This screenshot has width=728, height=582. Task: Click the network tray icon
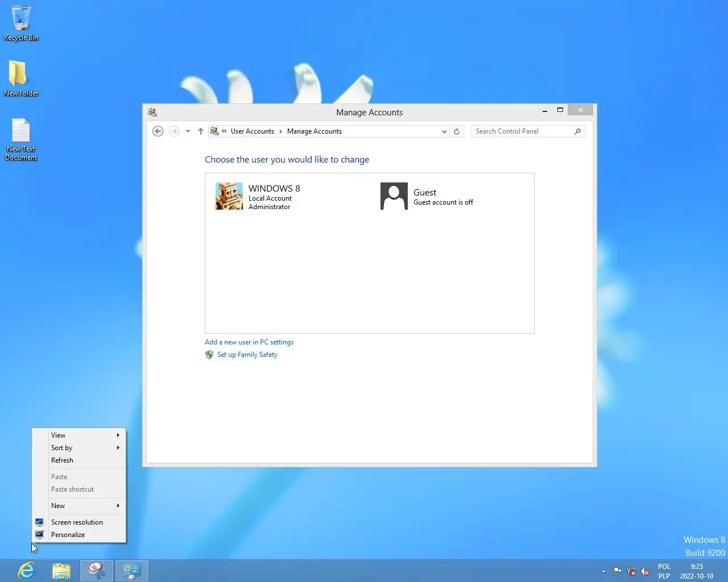point(631,571)
